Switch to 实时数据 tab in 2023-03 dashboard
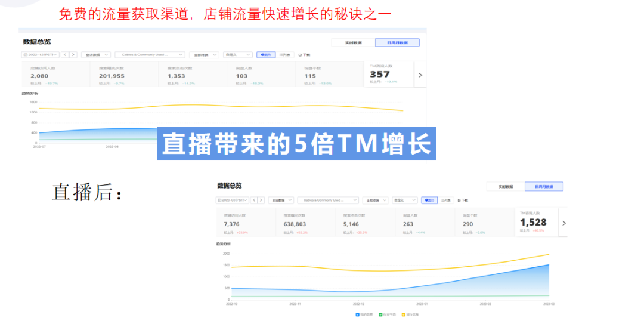The height and width of the screenshot is (327, 644). (x=506, y=187)
